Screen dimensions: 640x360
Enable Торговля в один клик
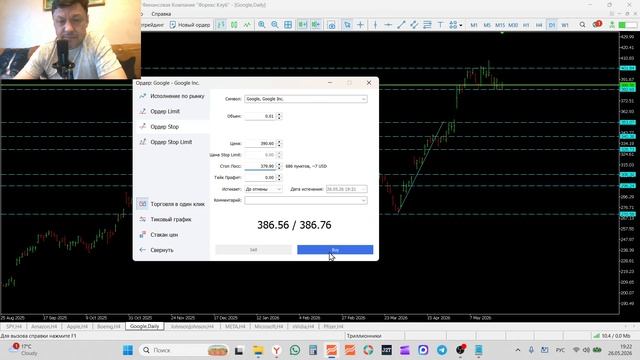[x=172, y=204]
